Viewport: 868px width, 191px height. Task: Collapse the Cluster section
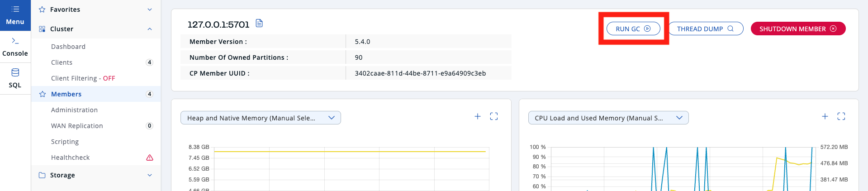(150, 29)
